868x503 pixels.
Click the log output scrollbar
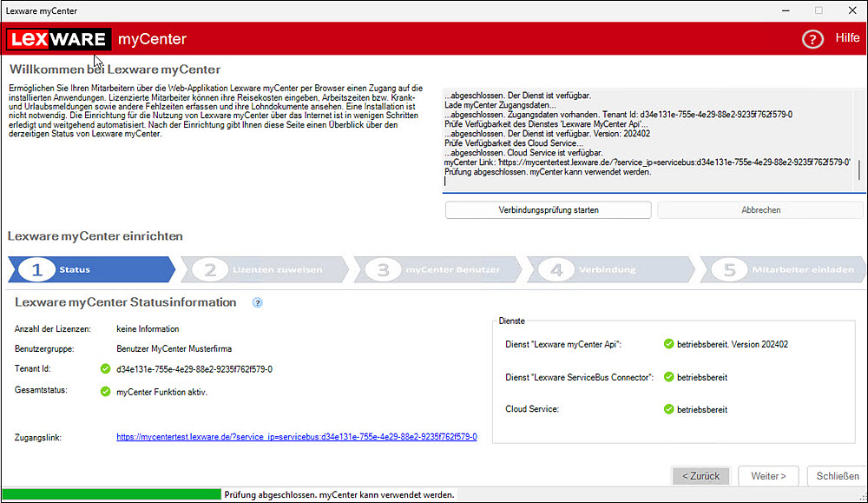859,169
